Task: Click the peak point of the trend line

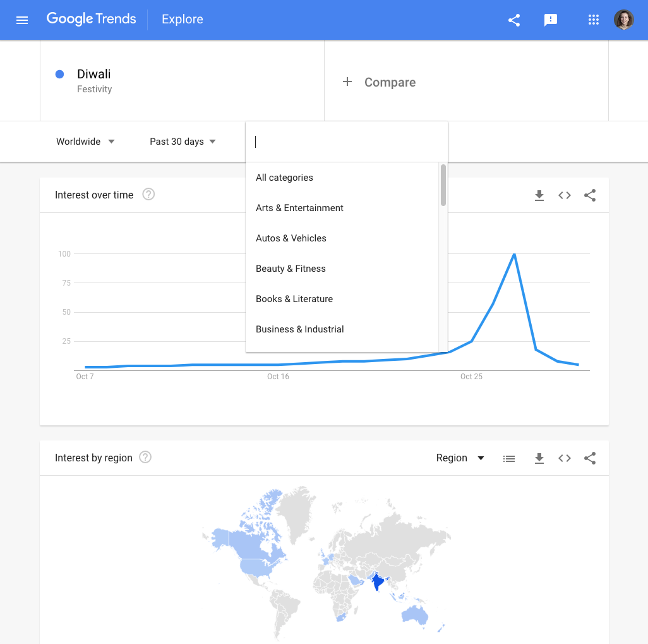Action: 514,254
